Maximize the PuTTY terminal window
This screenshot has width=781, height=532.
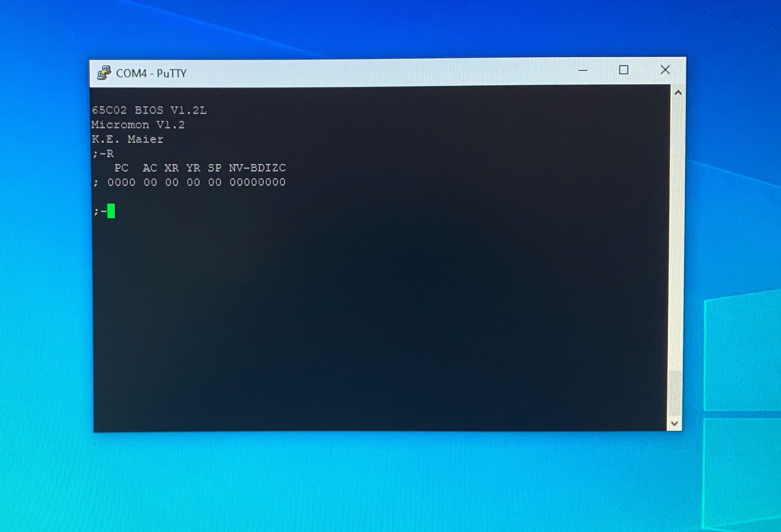coord(624,70)
